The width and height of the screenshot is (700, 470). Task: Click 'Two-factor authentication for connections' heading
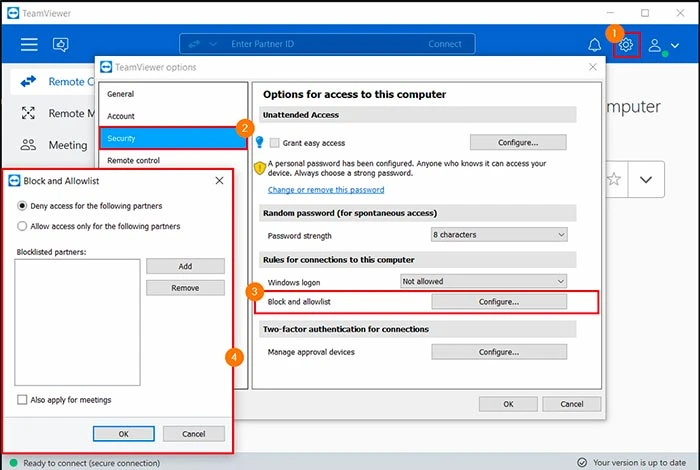coord(346,329)
